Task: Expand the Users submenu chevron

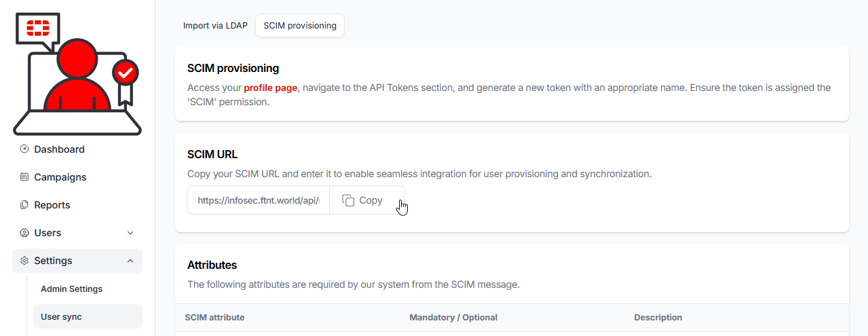Action: pyautogui.click(x=130, y=233)
